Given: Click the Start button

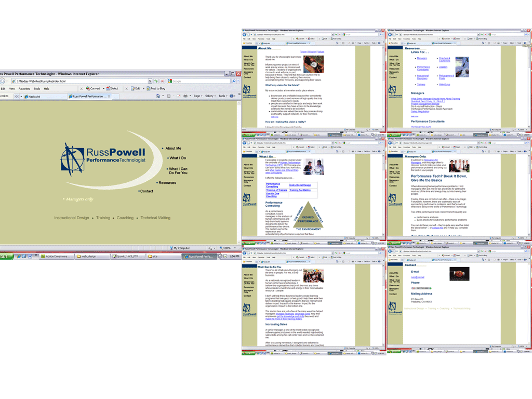Looking at the screenshot, I should click(x=6, y=257).
